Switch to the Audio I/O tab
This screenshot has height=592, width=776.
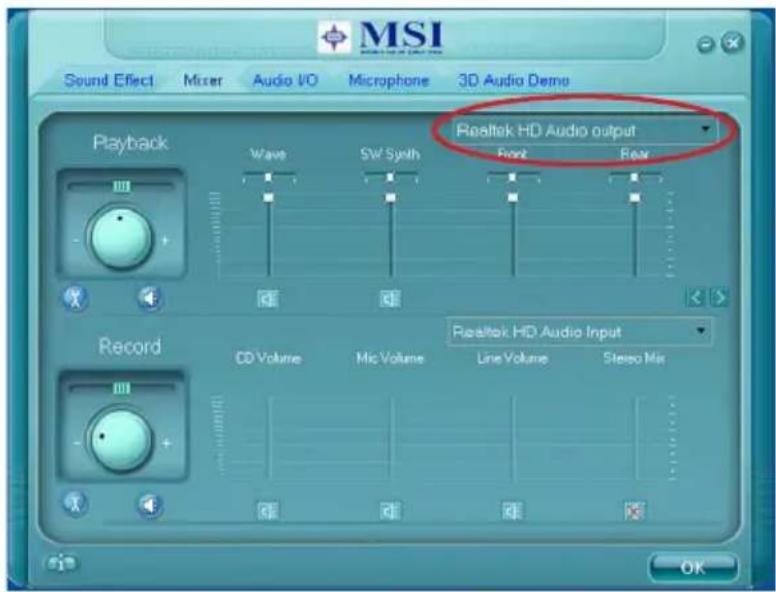285,80
